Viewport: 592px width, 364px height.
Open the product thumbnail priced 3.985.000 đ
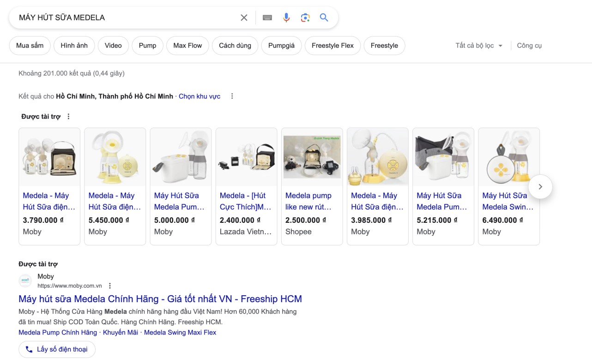point(377,157)
